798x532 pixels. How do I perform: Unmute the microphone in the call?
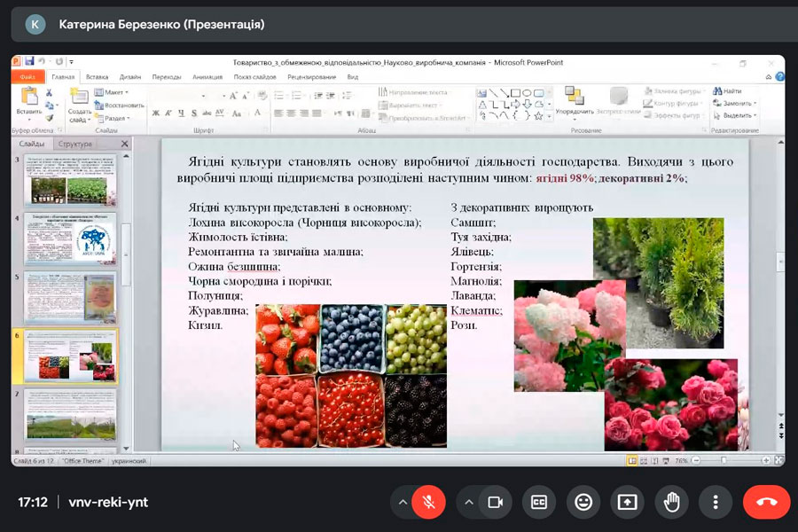coord(428,502)
